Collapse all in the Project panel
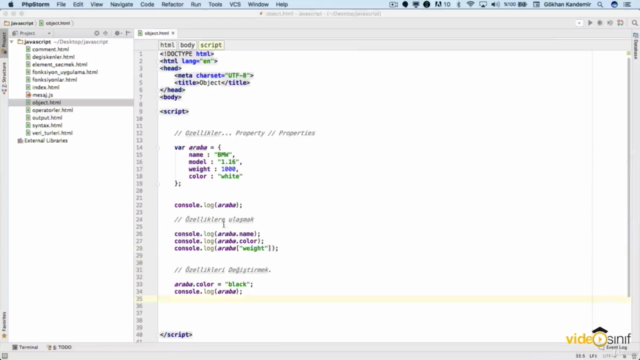Image resolution: width=640 pixels, height=360 pixels. (106, 33)
